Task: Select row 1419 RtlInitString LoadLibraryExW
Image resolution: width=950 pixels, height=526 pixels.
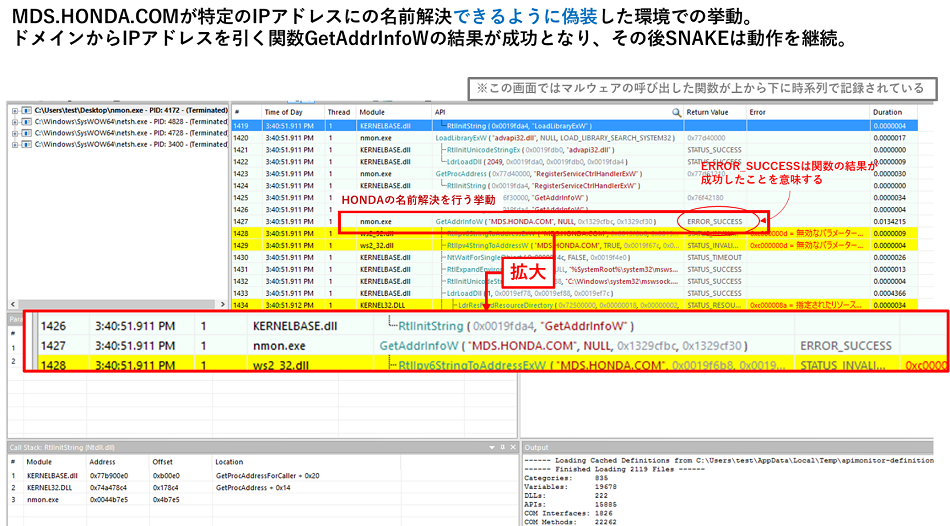Action: coord(574,126)
